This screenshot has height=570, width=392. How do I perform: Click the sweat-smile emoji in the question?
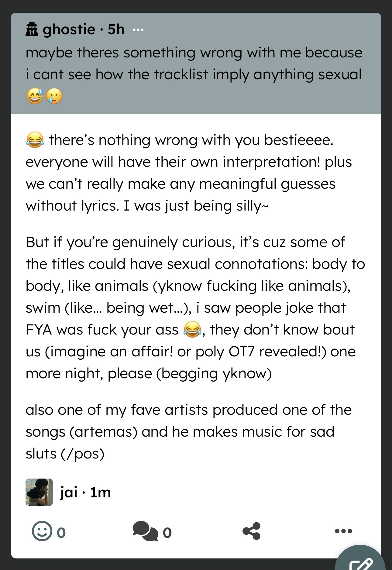[x=34, y=97]
